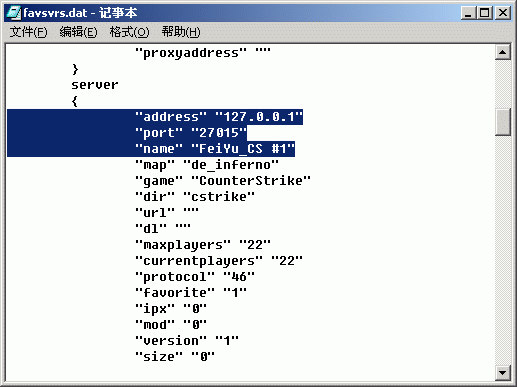The width and height of the screenshot is (517, 387).
Task: Click the scroll down arrow button
Action: pos(503,372)
